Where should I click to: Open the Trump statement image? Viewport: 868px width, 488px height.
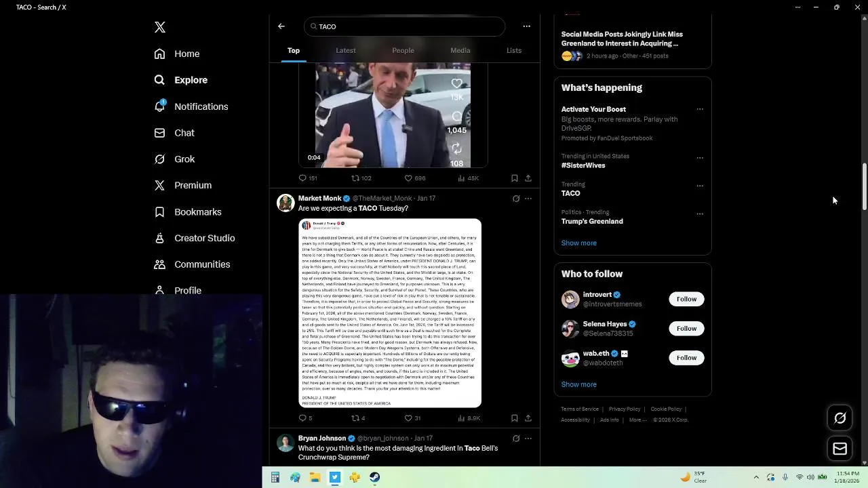390,313
